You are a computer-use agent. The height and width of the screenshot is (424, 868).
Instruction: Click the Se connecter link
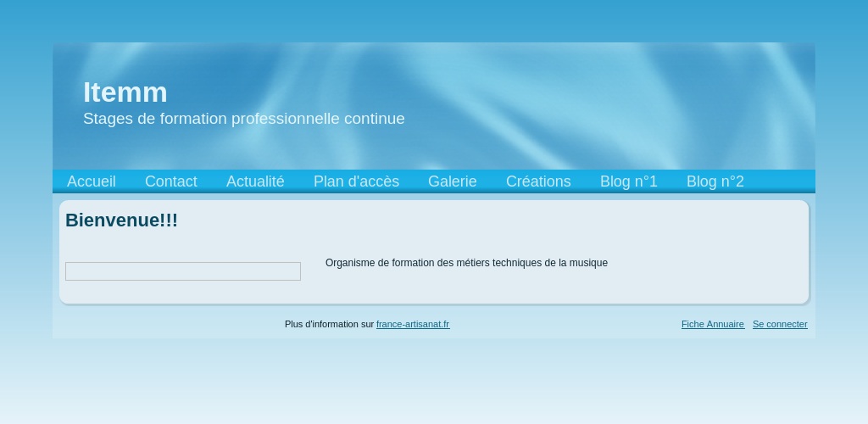780,325
